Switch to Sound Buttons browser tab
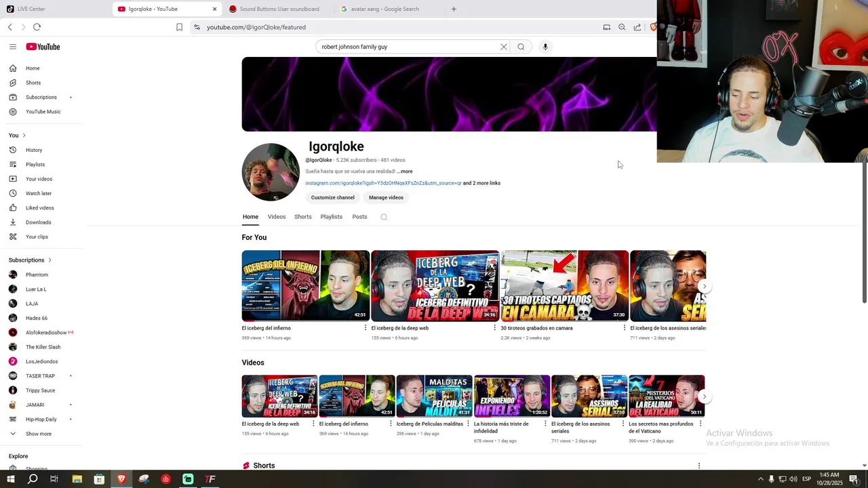Image resolution: width=868 pixels, height=488 pixels. click(279, 9)
